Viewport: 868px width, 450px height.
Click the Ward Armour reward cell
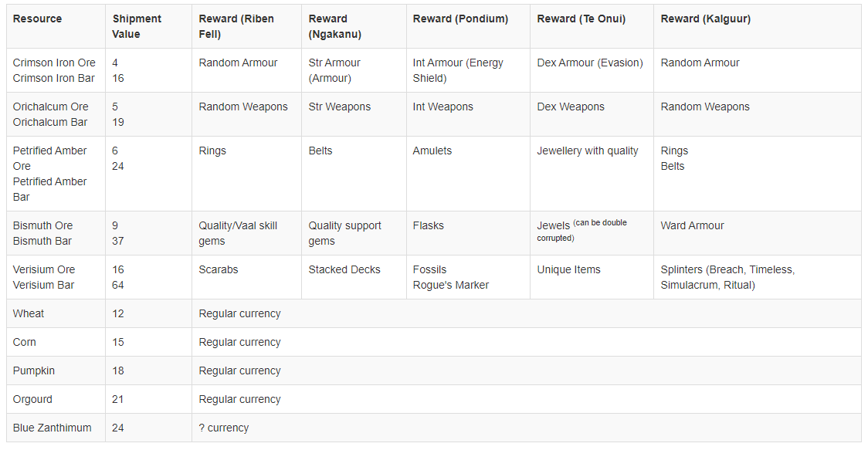(x=758, y=233)
